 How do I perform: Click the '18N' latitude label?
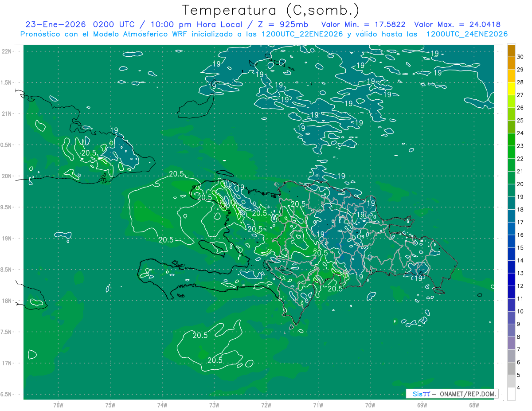point(7,301)
